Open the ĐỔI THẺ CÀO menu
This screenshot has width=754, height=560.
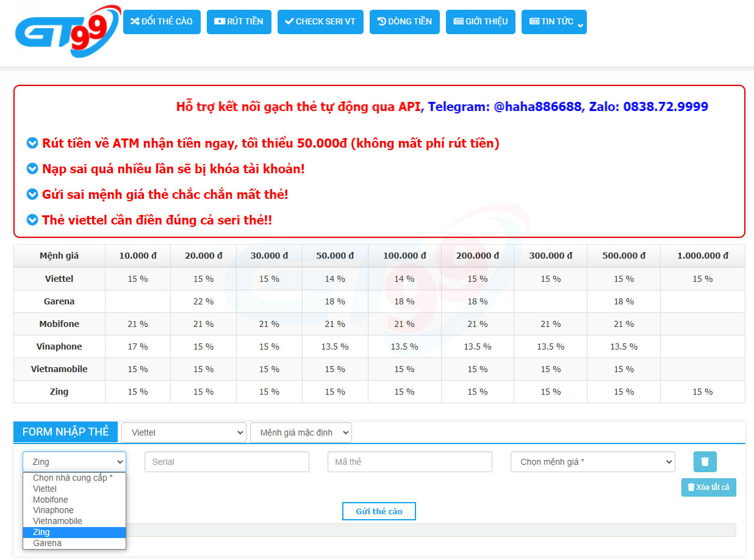162,21
